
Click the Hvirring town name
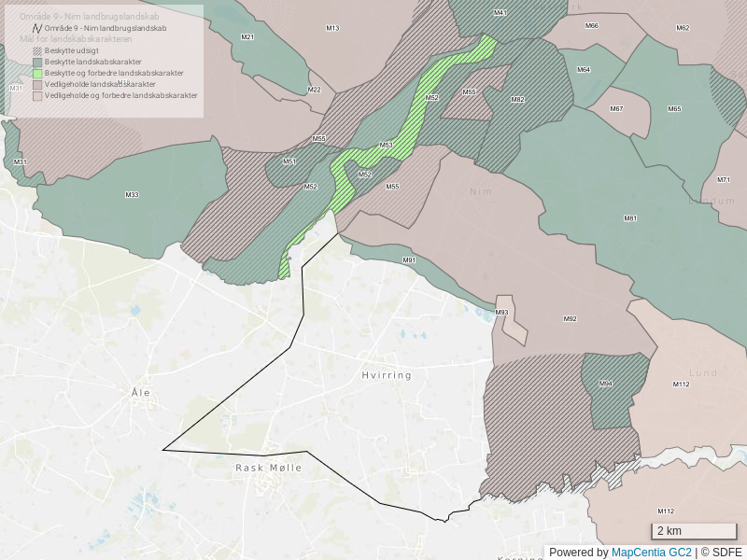click(x=387, y=375)
